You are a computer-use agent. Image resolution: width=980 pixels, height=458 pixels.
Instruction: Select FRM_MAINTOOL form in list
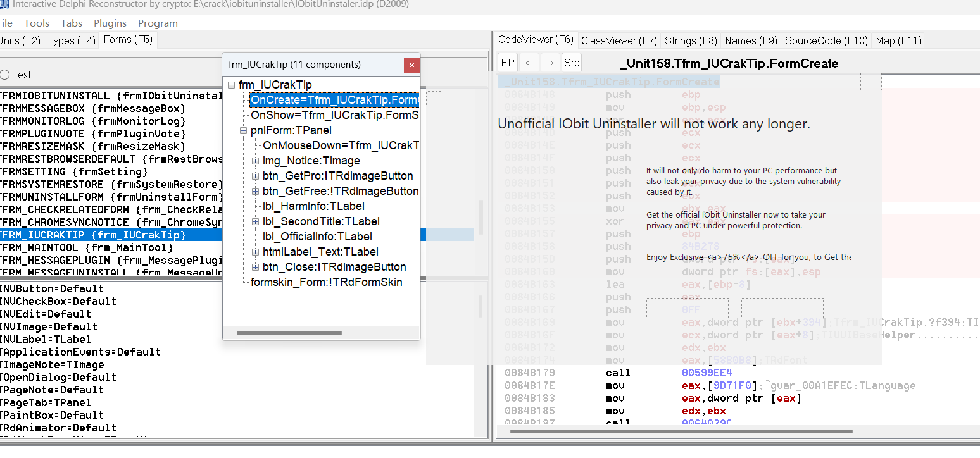point(111,247)
